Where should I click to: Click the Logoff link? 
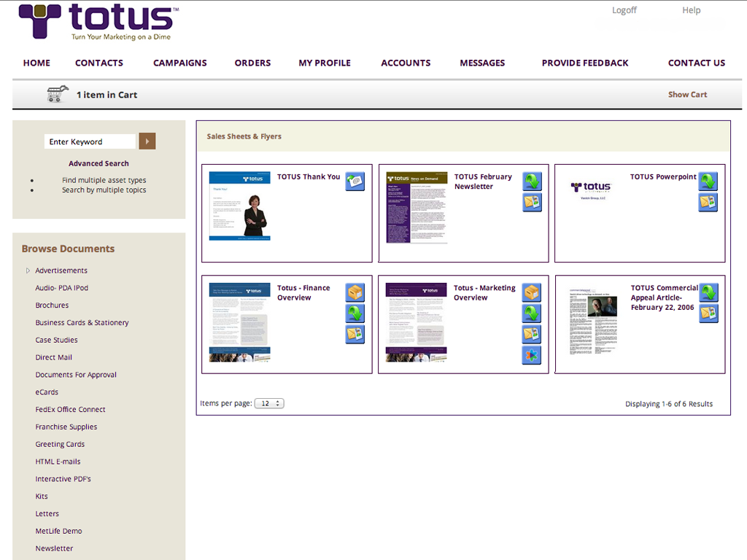click(624, 10)
